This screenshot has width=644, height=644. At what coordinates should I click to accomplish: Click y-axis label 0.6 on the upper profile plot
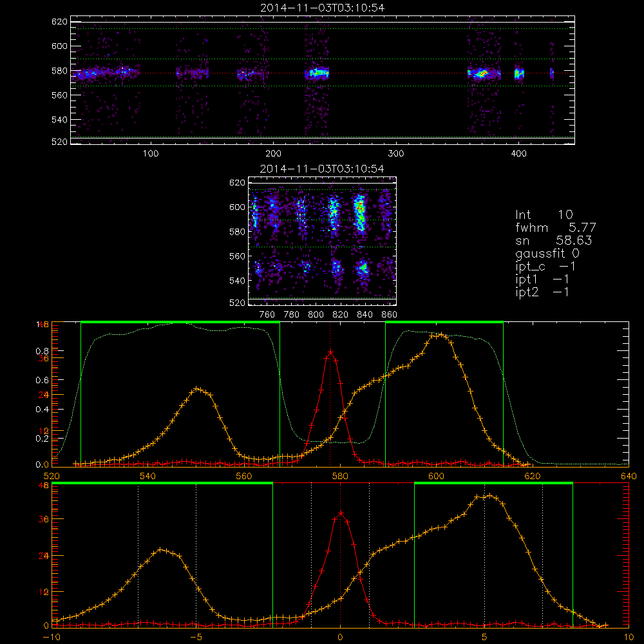coord(43,381)
